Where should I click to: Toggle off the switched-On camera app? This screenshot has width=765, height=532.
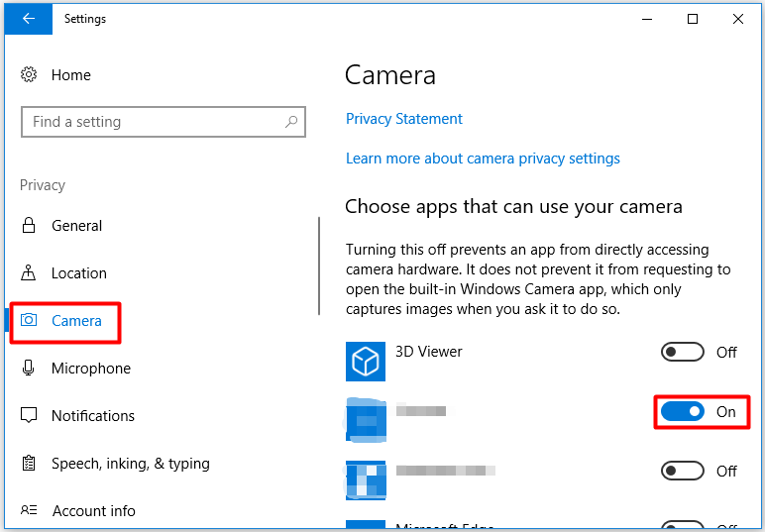pyautogui.click(x=682, y=411)
